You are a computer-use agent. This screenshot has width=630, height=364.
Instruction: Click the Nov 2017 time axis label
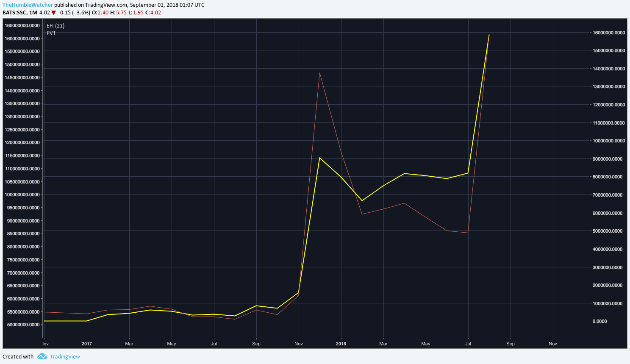coord(299,344)
